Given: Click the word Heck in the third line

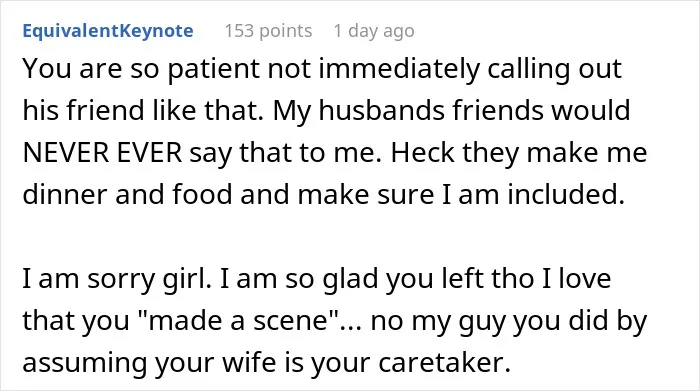Looking at the screenshot, I should 422,153.
